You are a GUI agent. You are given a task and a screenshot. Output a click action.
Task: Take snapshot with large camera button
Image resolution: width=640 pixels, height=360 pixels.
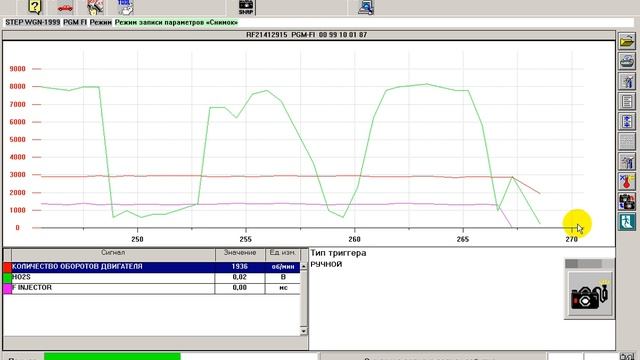click(590, 294)
